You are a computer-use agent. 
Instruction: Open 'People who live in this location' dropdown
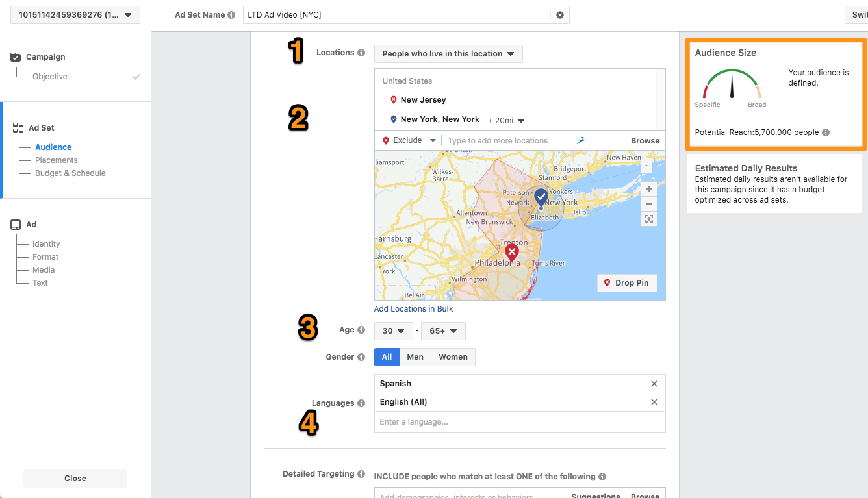(448, 54)
